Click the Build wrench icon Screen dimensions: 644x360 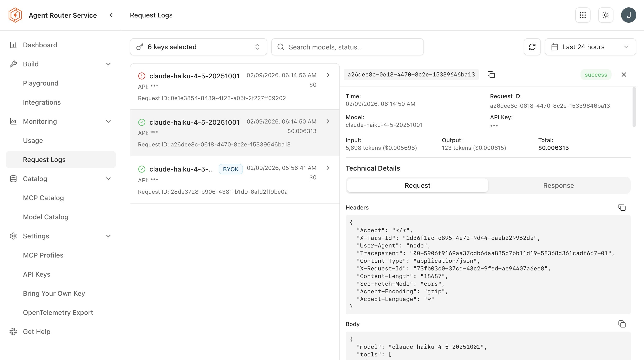click(13, 64)
